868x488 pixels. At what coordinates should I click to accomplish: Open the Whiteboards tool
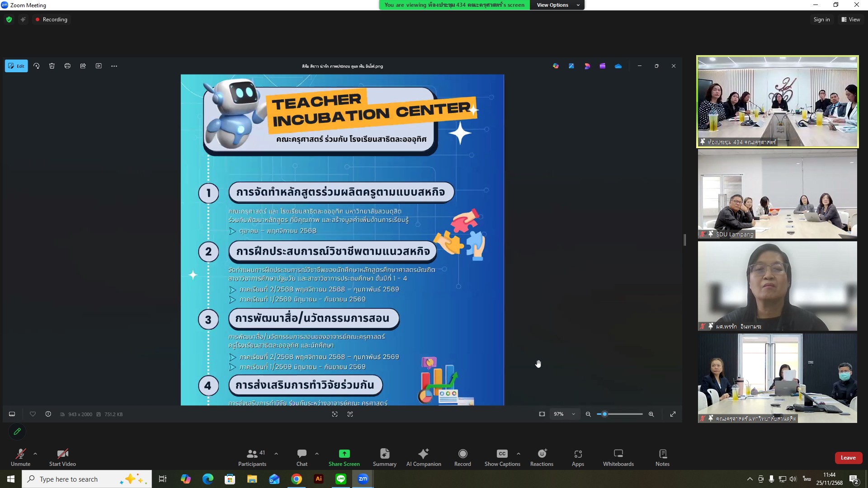pos(618,457)
